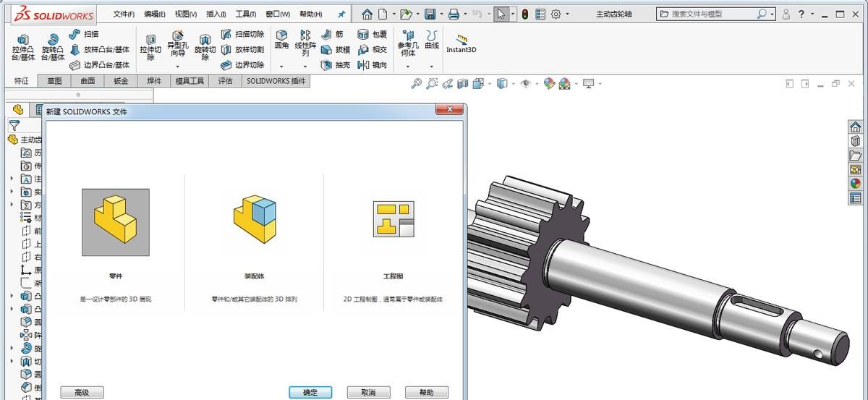Image resolution: width=868 pixels, height=400 pixels.
Task: Select the 零件 (Part) template thumbnail
Action: coord(116,222)
